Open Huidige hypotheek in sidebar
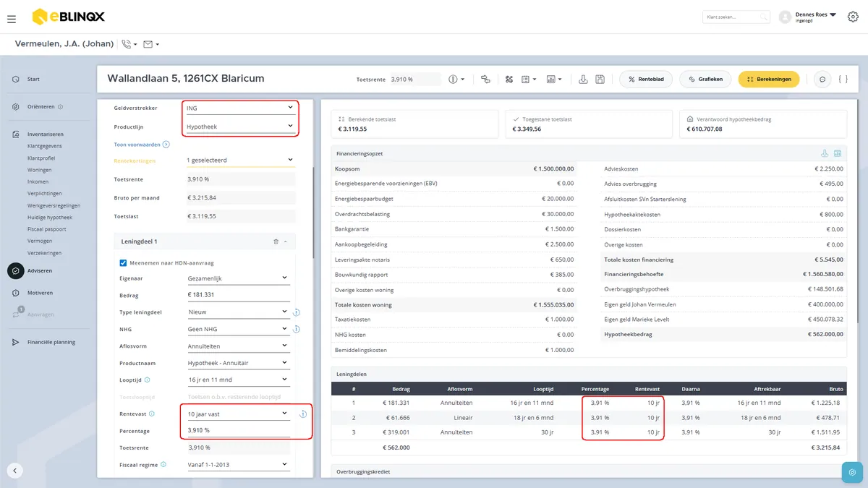This screenshot has height=488, width=868. 50,218
